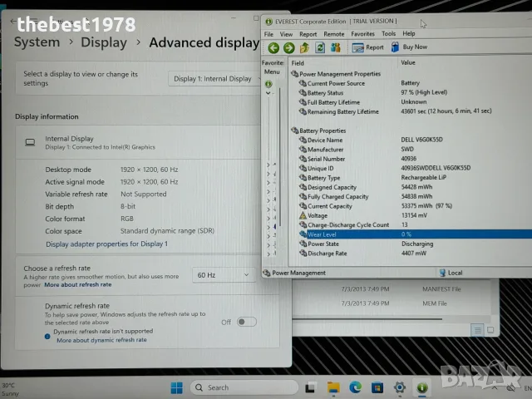This screenshot has height=399, width=532.
Task: Open the Remote menu
Action: pyautogui.click(x=334, y=34)
